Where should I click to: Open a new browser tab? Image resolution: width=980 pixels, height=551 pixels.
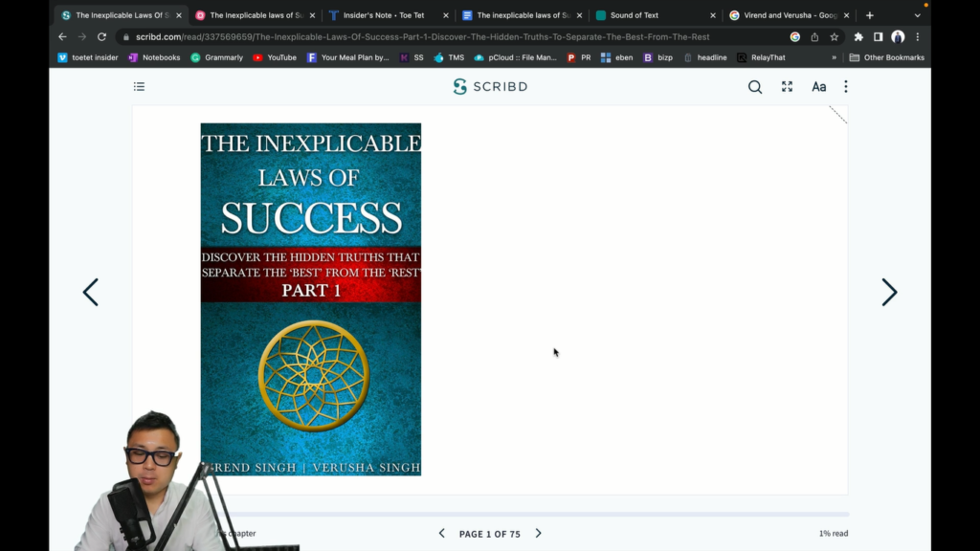pos(869,15)
